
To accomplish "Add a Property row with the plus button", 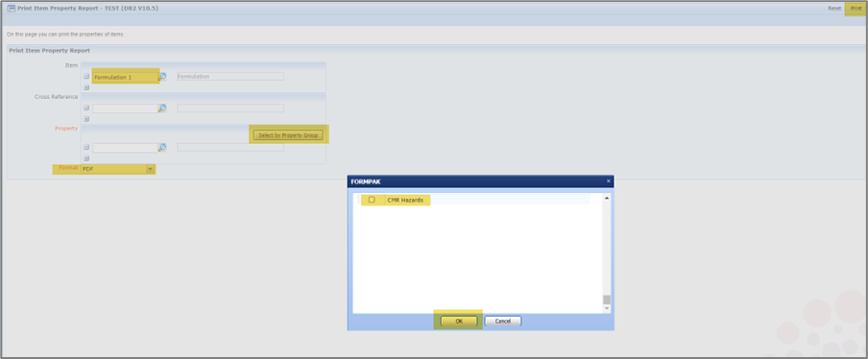I will pos(86,158).
